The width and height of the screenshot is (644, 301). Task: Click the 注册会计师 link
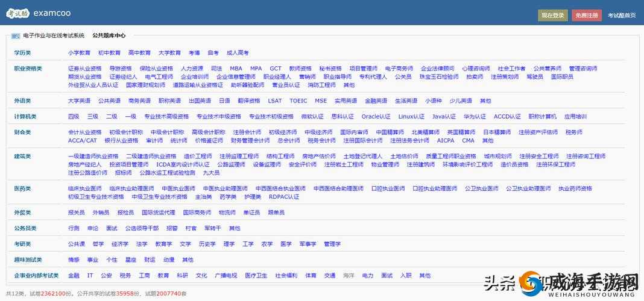point(247,132)
